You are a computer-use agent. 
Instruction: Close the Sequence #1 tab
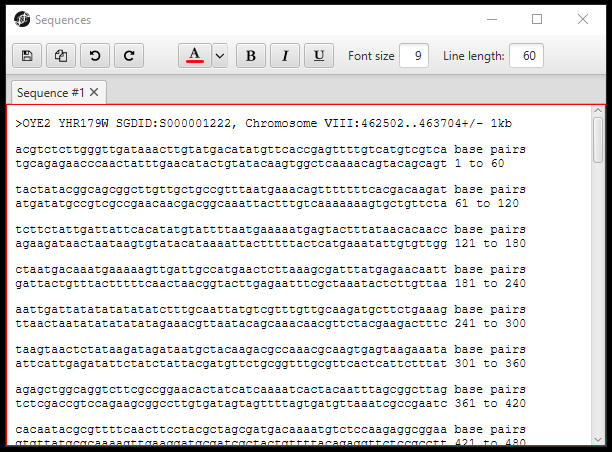pos(94,93)
